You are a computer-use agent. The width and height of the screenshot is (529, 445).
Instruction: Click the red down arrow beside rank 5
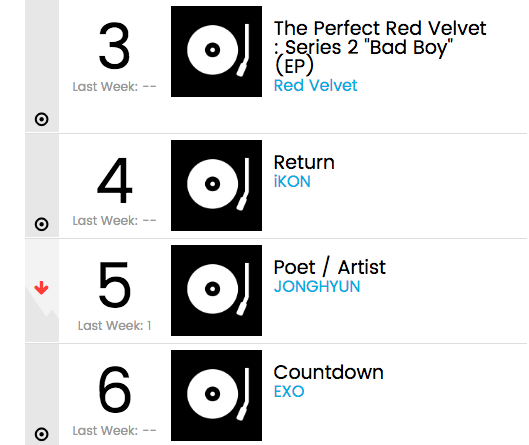tap(41, 288)
